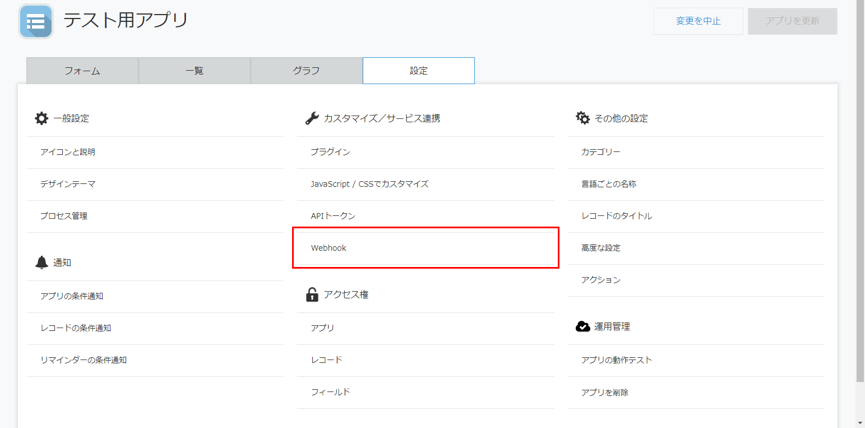This screenshot has width=865, height=428.
Task: Click the wrench icon beside カスタマイズ／サービス連携
Action: [312, 118]
